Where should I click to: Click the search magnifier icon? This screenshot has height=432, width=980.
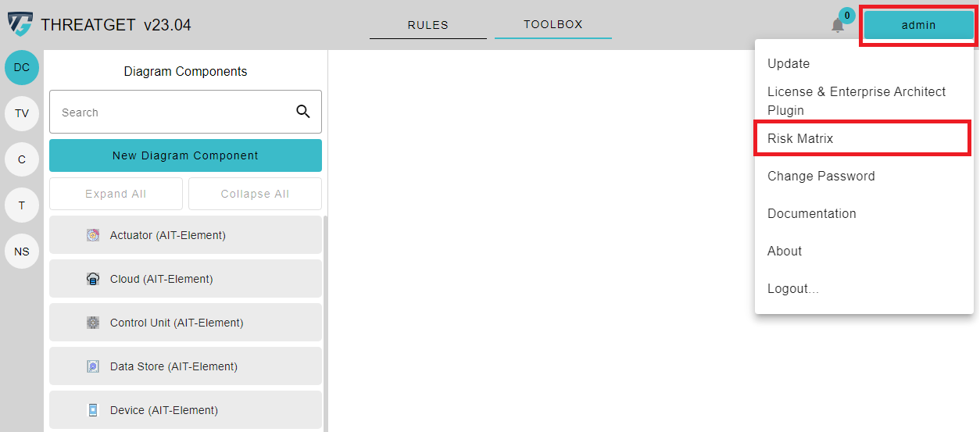[x=303, y=112]
